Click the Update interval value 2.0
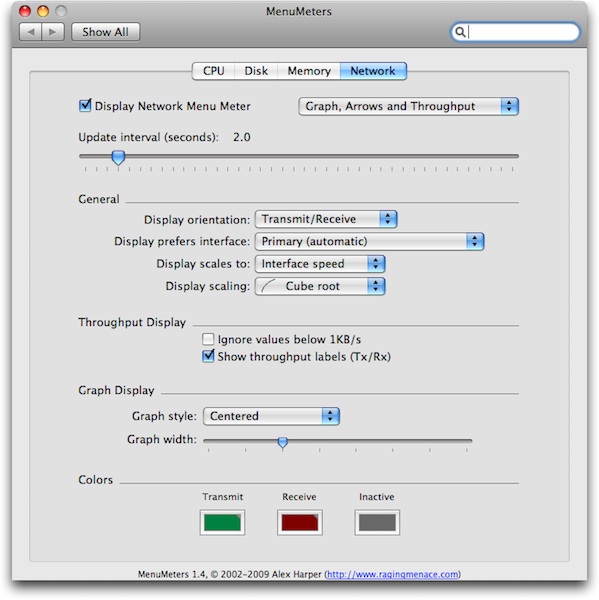 click(242, 137)
